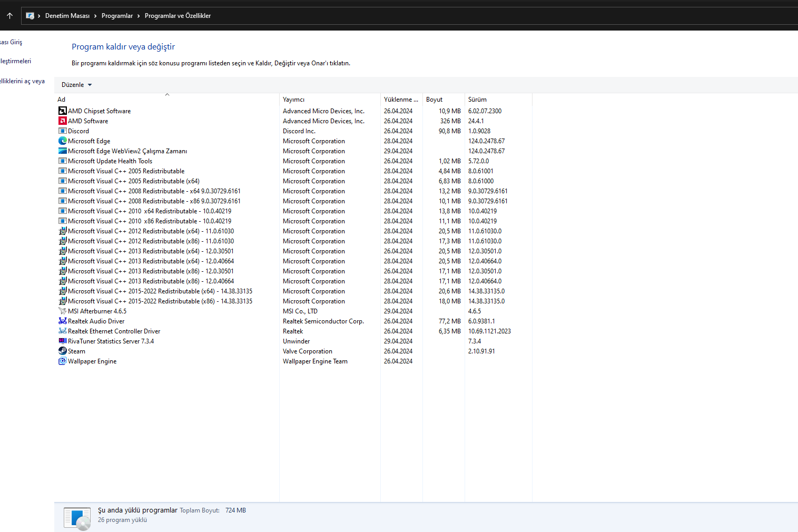Image resolution: width=798 pixels, height=532 pixels.
Task: Click the Steam program icon
Action: [x=63, y=351]
